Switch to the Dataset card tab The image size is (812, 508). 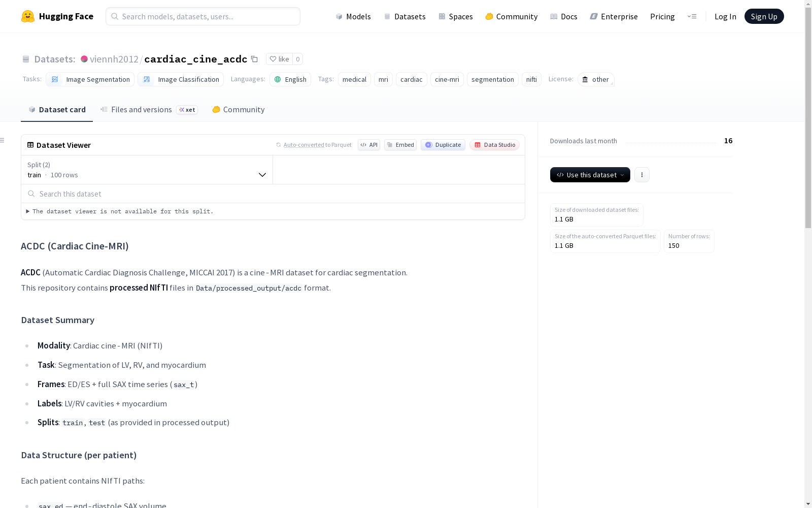click(57, 110)
